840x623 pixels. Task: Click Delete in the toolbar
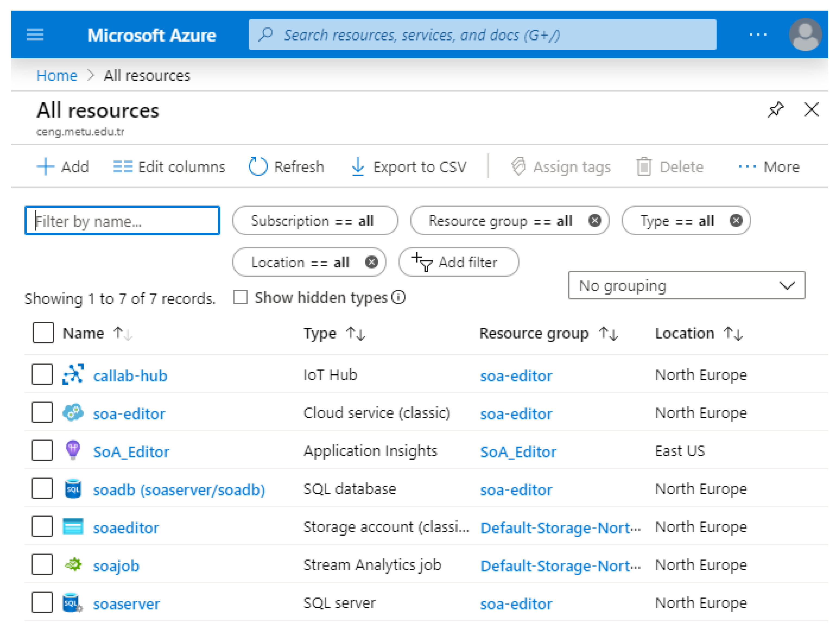pos(670,167)
